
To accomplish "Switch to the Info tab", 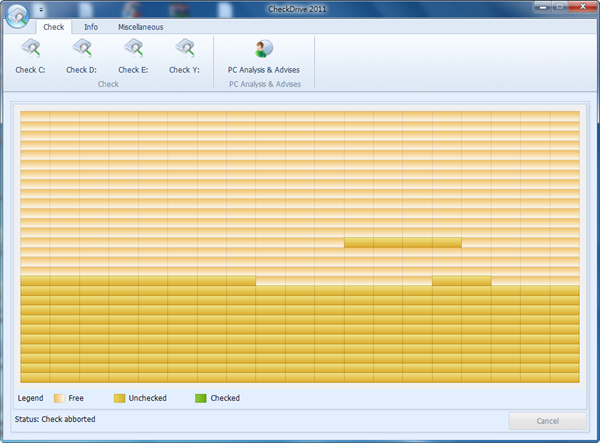I will [90, 27].
